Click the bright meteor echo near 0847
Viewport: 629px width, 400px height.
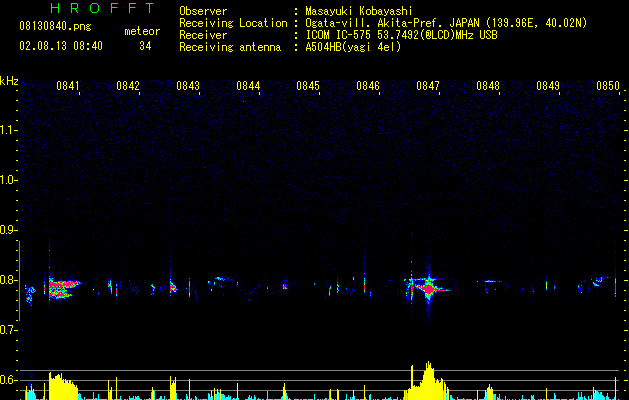point(428,288)
